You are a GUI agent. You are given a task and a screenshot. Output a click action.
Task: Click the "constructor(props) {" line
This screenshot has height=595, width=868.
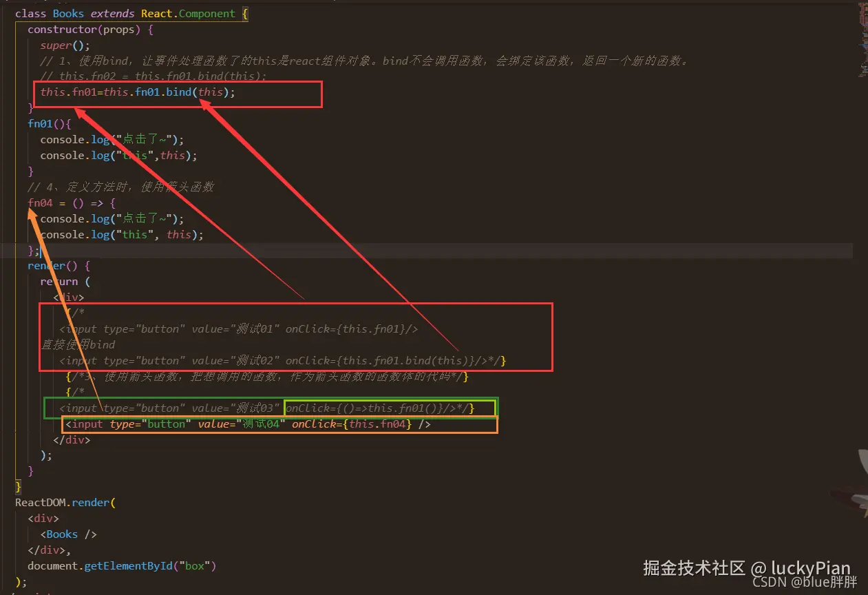coord(91,29)
